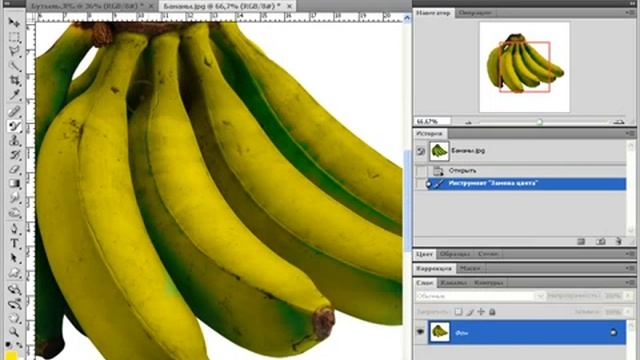Click the banana thumbnail in Navigator

point(524,67)
